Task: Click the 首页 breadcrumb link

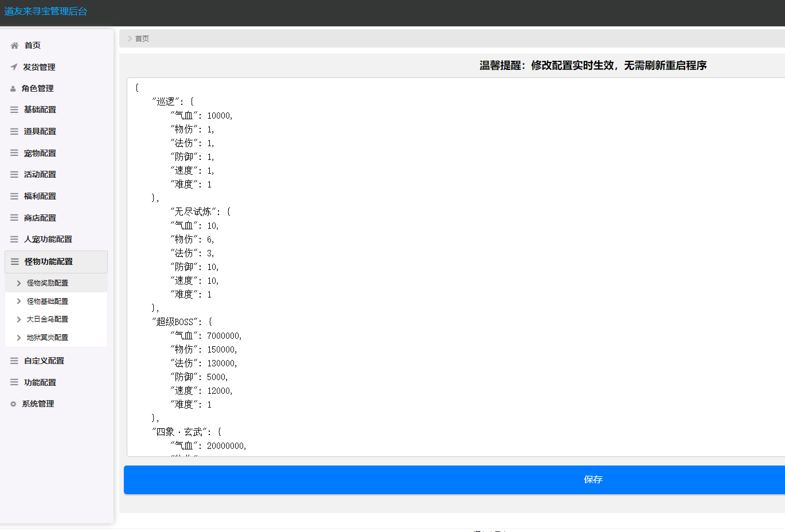Action: click(x=142, y=39)
